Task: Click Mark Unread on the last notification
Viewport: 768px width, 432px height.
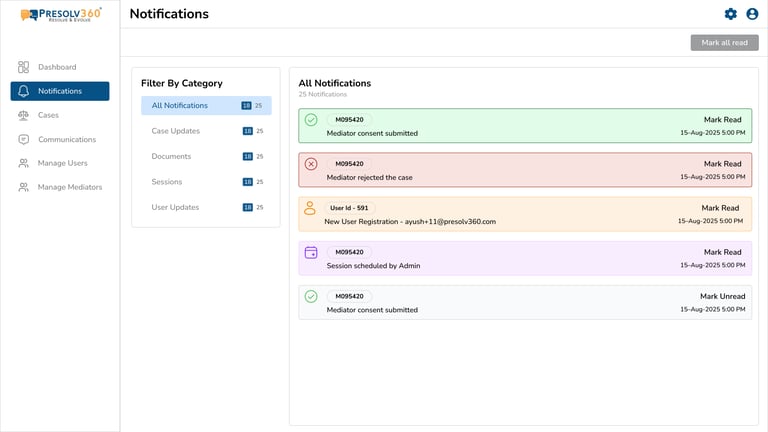Action: [x=720, y=296]
